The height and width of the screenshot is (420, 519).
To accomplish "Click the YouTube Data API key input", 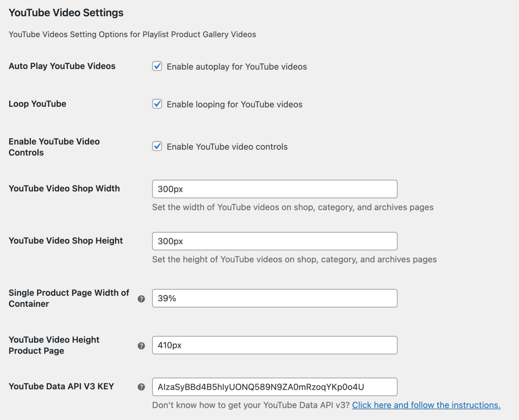I will pyautogui.click(x=274, y=387).
